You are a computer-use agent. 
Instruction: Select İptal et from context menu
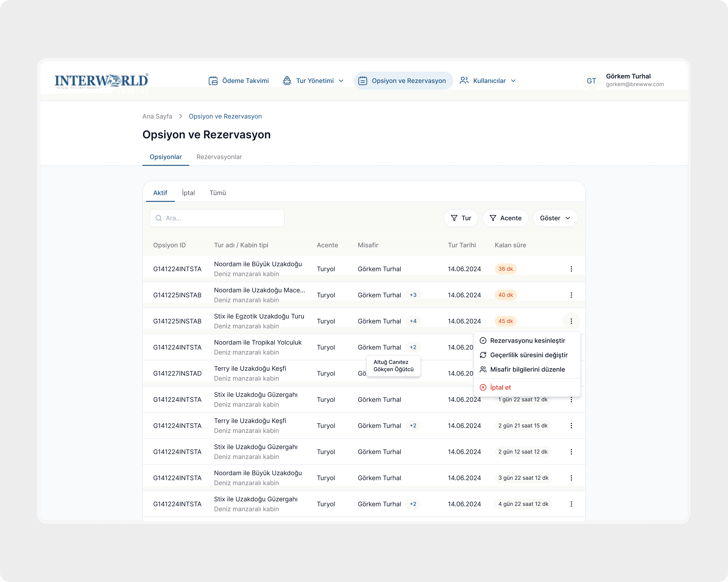tap(527, 387)
